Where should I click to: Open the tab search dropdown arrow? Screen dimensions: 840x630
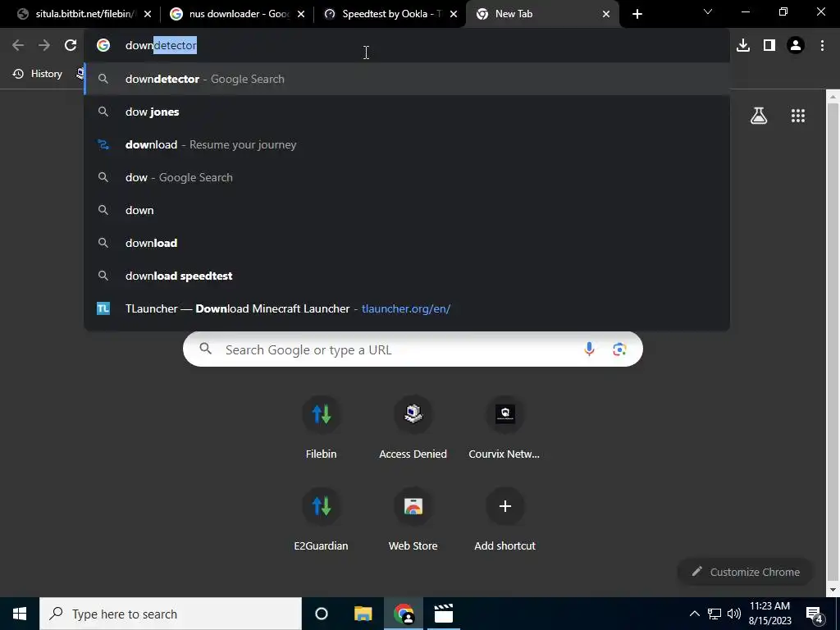click(x=708, y=11)
